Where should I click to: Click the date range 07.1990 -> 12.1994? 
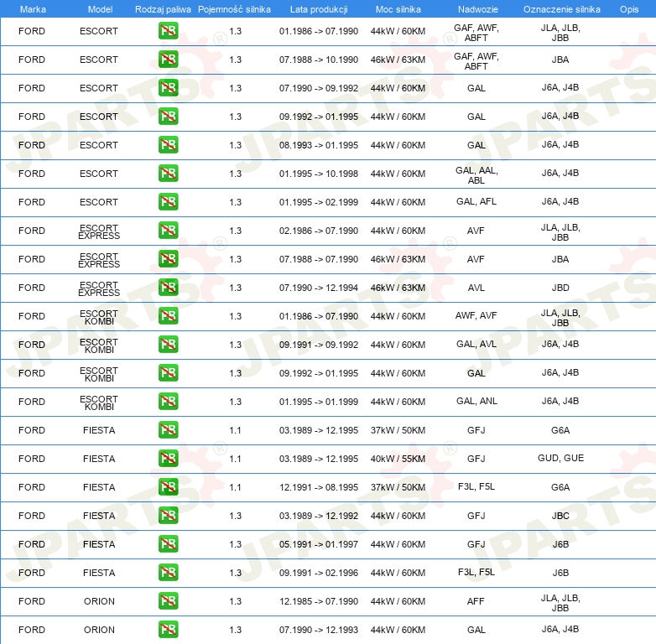point(319,288)
